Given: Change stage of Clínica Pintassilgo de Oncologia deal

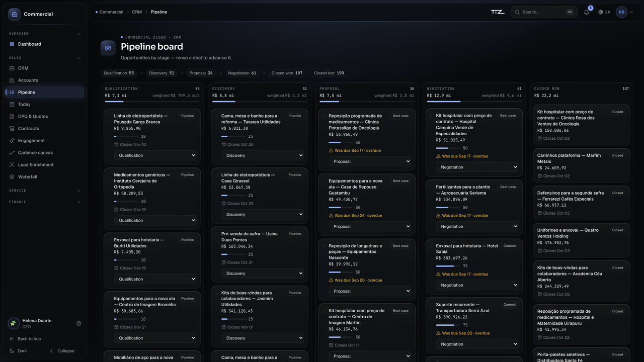Looking at the screenshot, I should click(x=370, y=161).
